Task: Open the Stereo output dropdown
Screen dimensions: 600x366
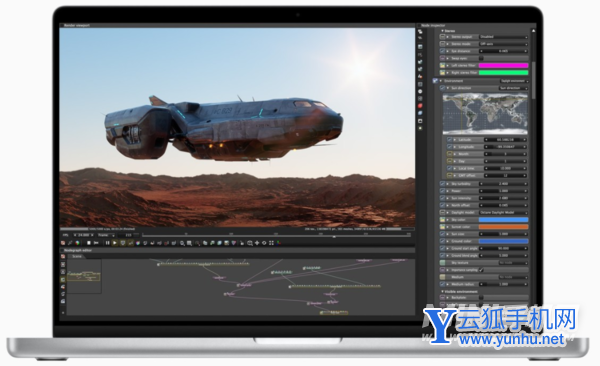Action: (504, 37)
